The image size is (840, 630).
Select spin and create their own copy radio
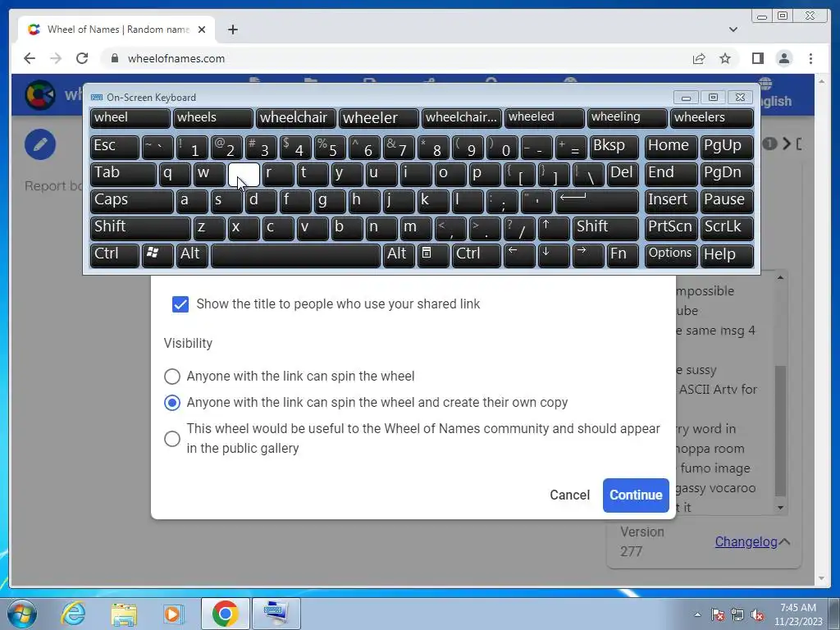point(172,402)
